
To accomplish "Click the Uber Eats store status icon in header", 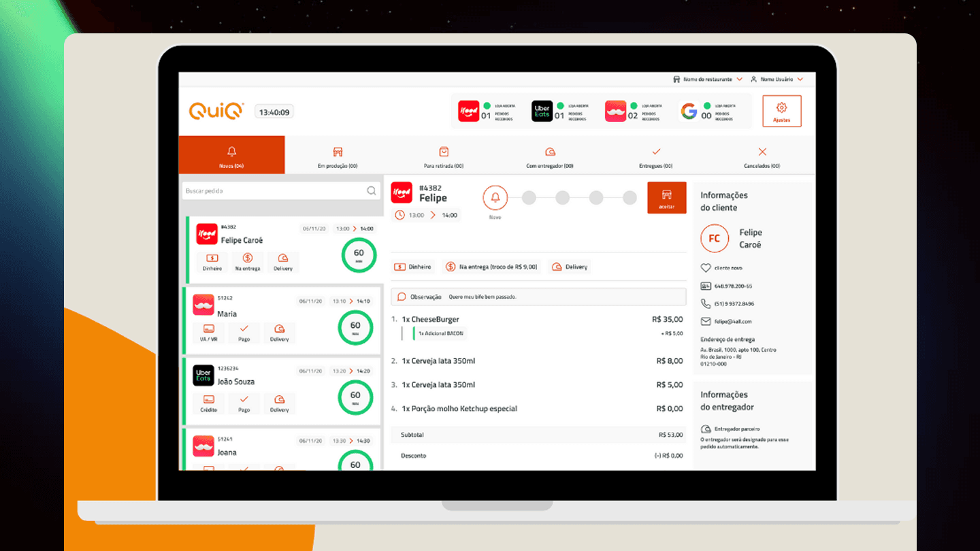I will pyautogui.click(x=542, y=111).
